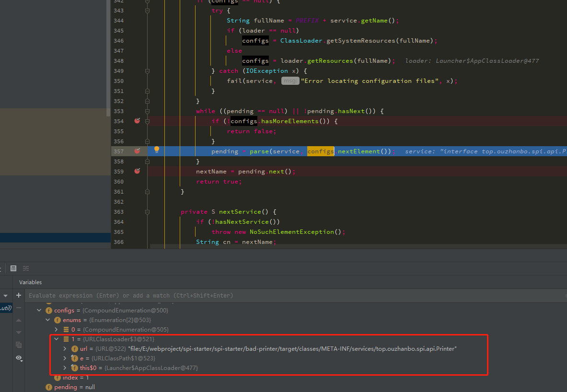The width and height of the screenshot is (567, 392).
Task: Fold the try block at line 343
Action: click(147, 11)
